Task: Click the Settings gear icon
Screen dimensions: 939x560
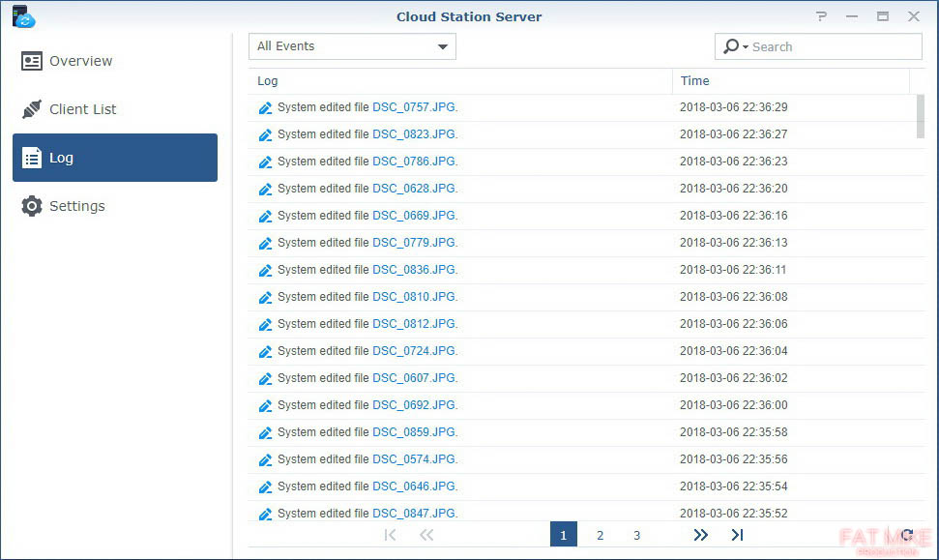Action: tap(32, 206)
